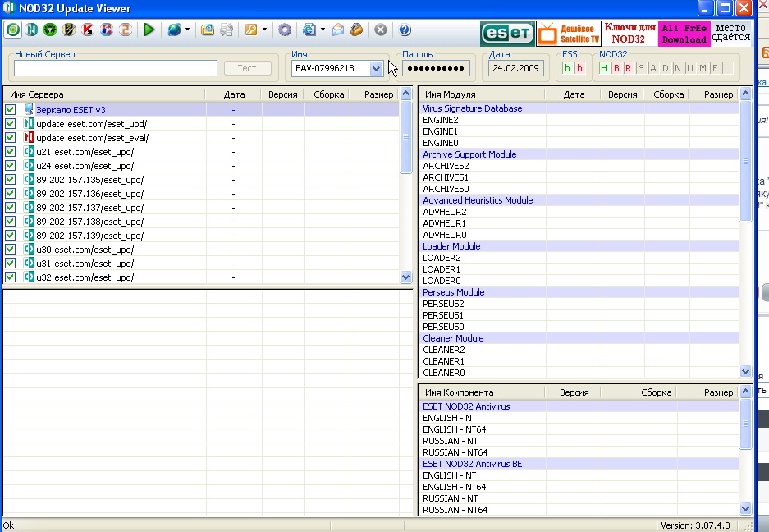This screenshot has width=769, height=532.
Task: Expand the globe icon dropdown arrow
Action: click(188, 30)
